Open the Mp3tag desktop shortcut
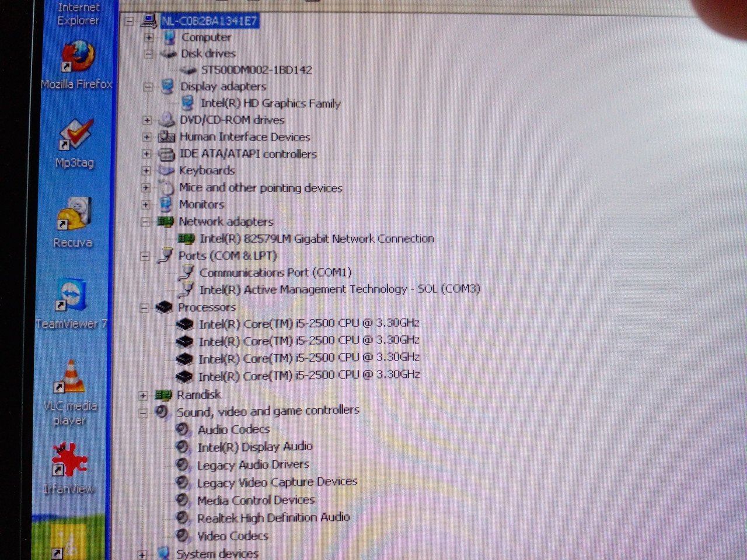The width and height of the screenshot is (747, 560). (x=75, y=143)
